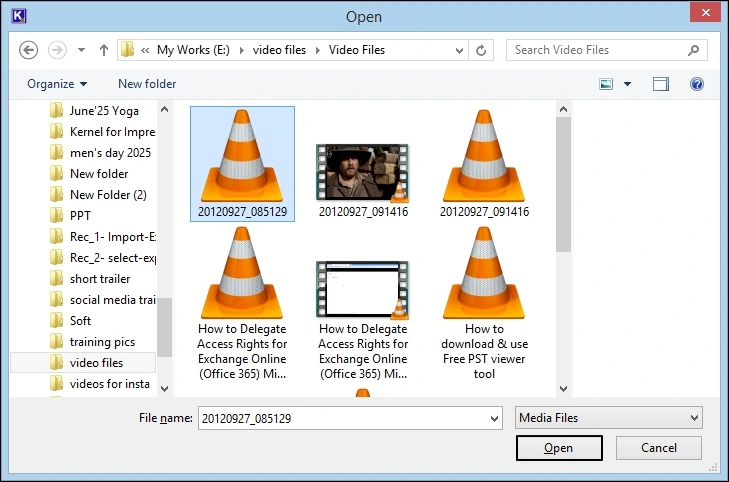Open the short trailer folder
This screenshot has width=729, height=482.
point(100,279)
